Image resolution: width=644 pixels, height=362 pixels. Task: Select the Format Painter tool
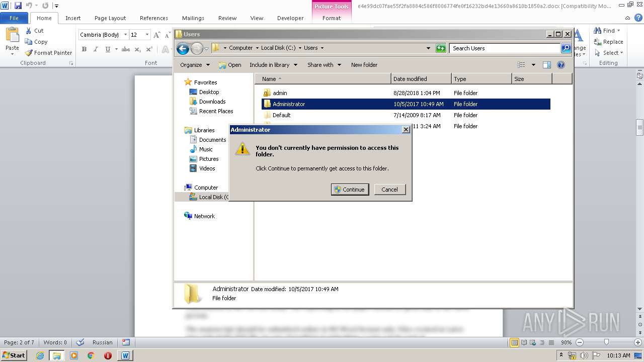(x=49, y=53)
